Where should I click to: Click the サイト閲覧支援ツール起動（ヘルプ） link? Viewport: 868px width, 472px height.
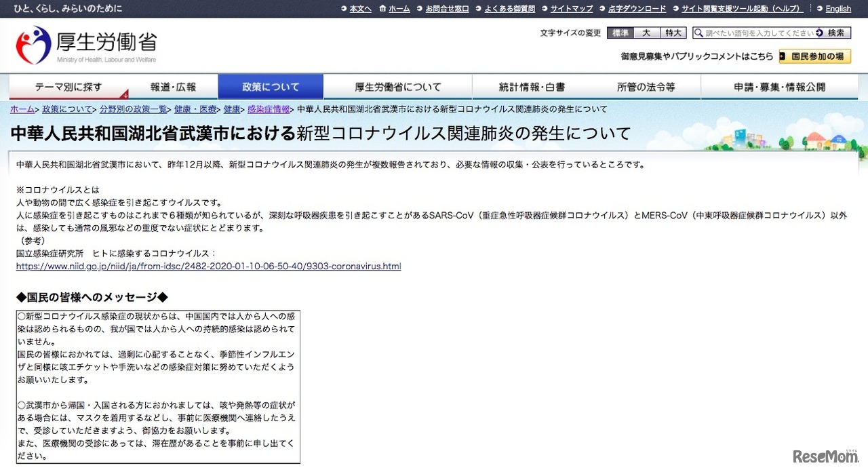coord(743,8)
